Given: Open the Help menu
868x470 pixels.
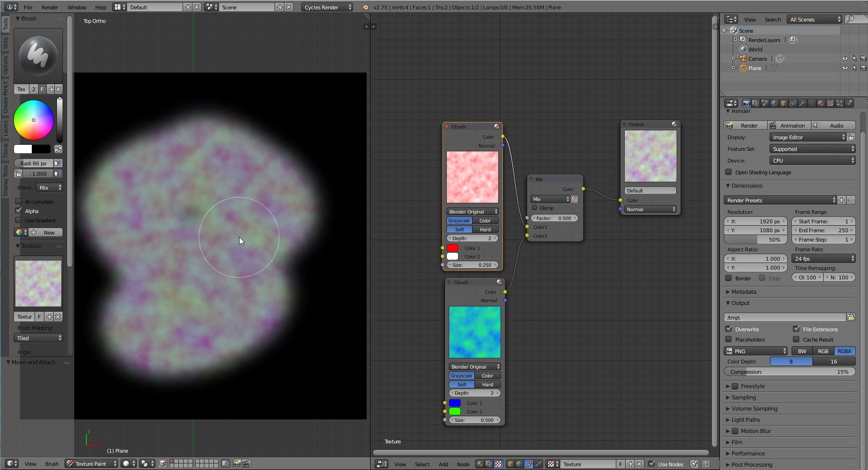Looking at the screenshot, I should click(100, 7).
